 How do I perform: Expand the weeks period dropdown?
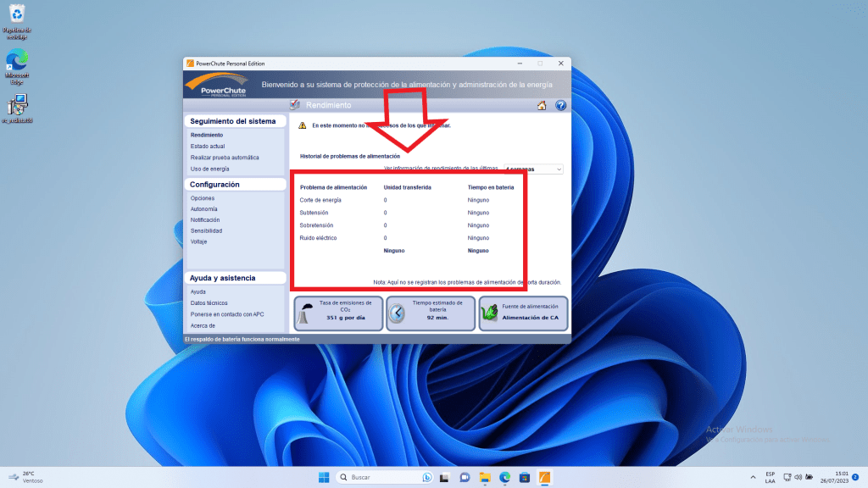pos(533,169)
